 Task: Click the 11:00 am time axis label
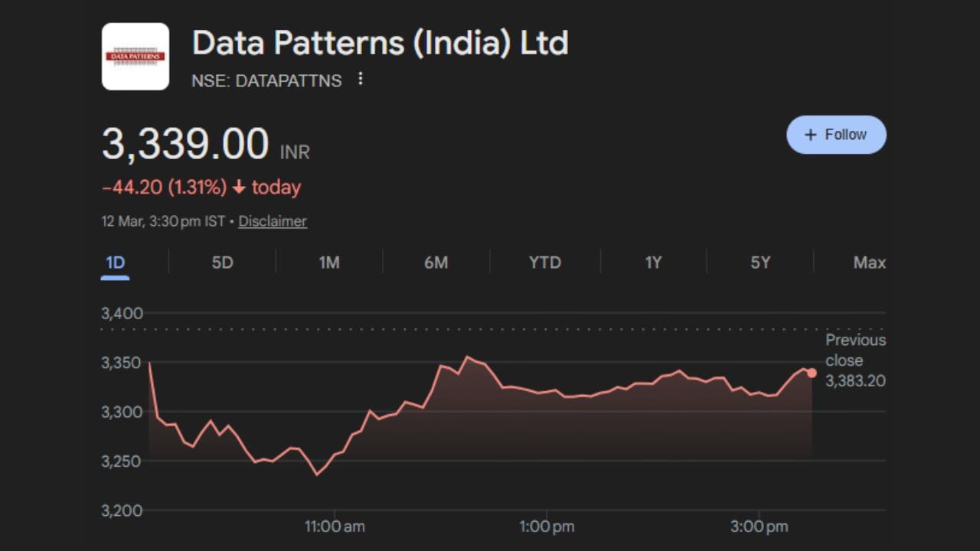(x=335, y=527)
